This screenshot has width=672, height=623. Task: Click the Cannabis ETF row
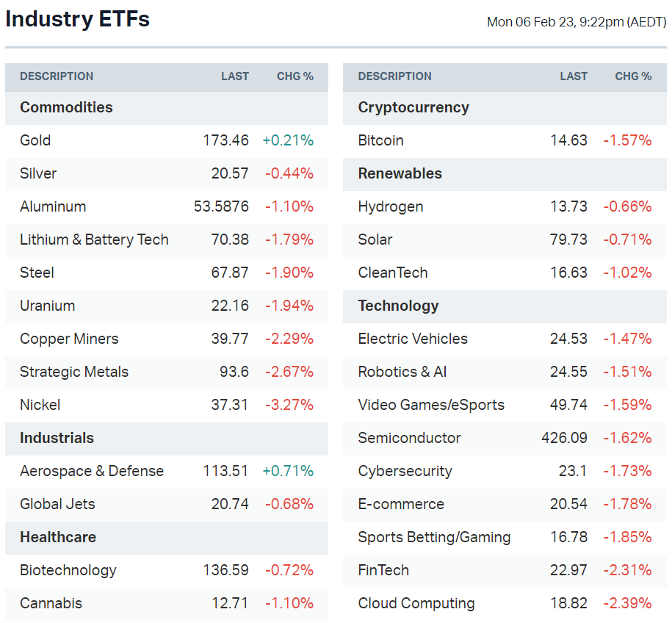(51, 603)
